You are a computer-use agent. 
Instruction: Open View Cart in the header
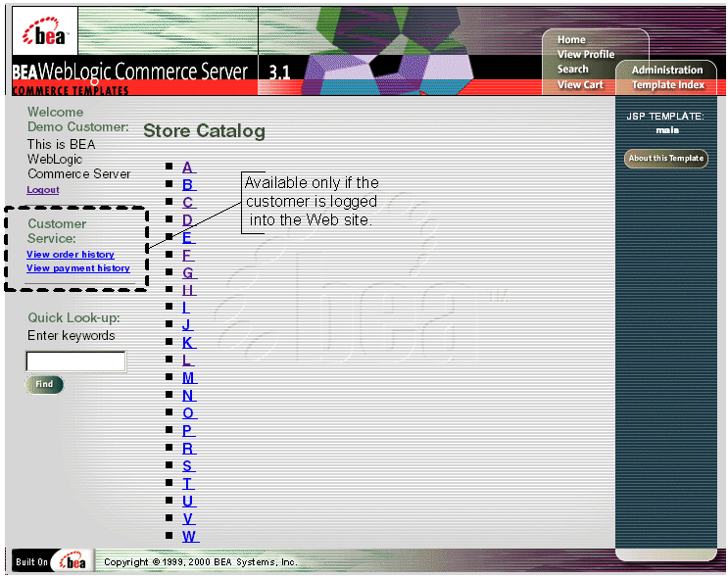click(x=580, y=84)
